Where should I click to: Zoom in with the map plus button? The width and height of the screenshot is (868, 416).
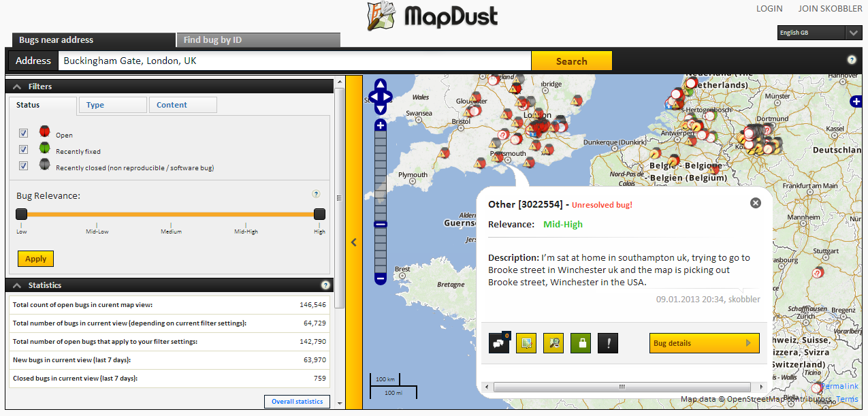tap(381, 125)
